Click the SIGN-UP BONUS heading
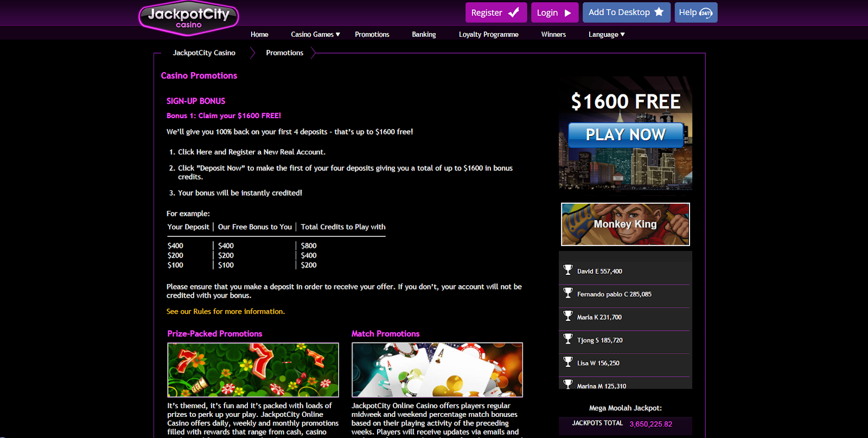Viewport: 868px width, 438px height. pyautogui.click(x=196, y=101)
